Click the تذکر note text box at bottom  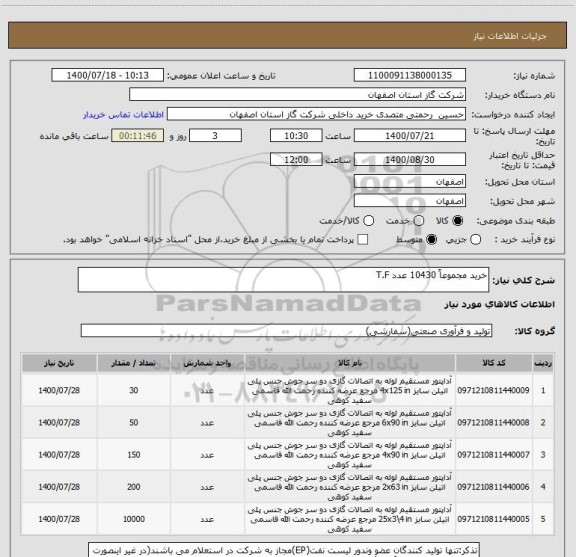tap(283, 550)
